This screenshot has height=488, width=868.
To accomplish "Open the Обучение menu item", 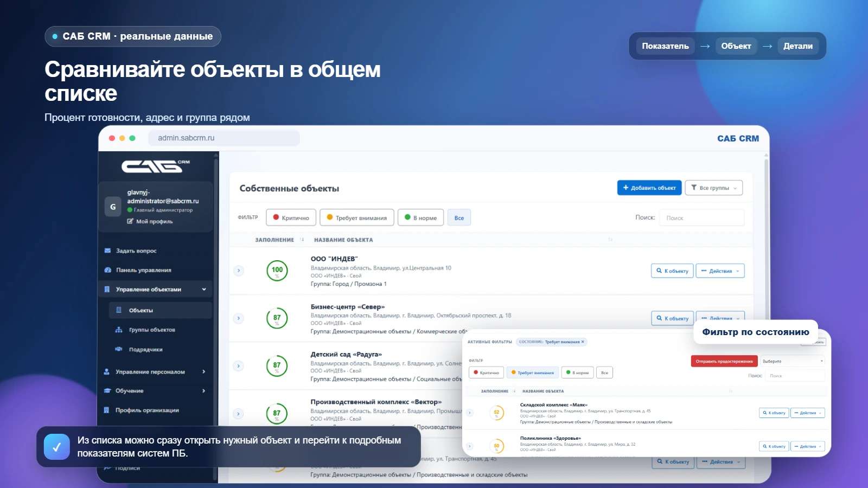I will 155,390.
